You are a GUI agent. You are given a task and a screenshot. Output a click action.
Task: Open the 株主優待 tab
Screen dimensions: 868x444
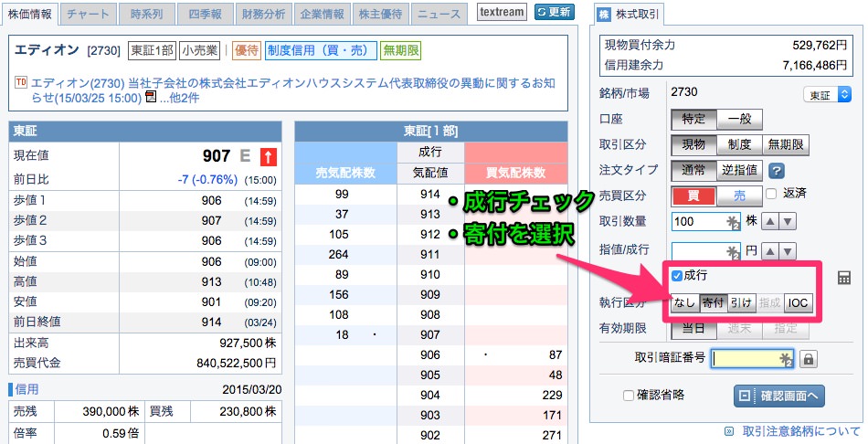[381, 15]
